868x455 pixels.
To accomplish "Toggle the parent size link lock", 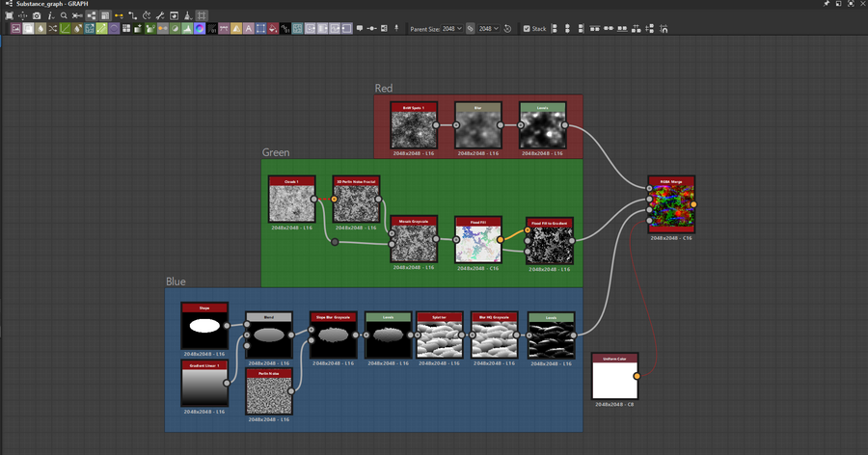I will [471, 29].
